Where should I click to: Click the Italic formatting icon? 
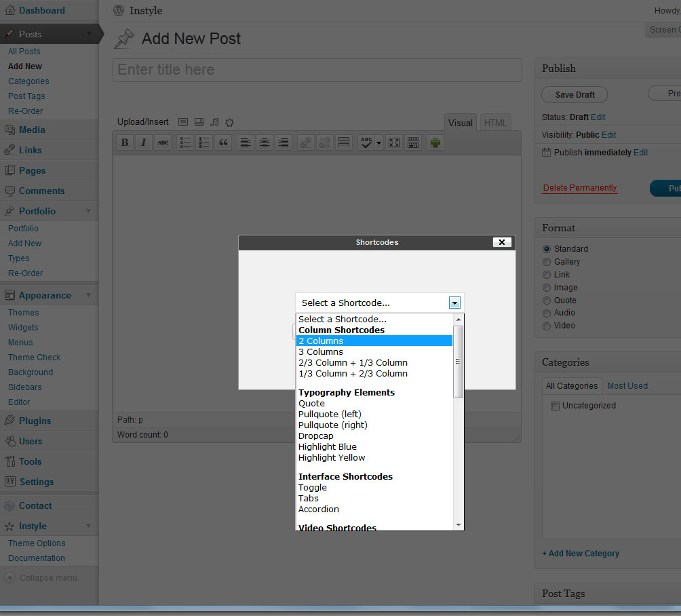click(144, 142)
